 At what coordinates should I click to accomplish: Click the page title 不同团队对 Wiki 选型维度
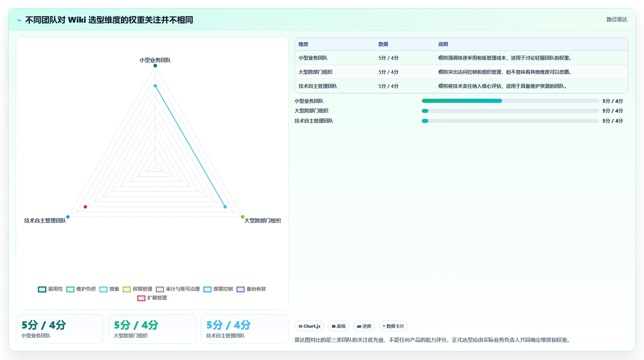pos(109,20)
